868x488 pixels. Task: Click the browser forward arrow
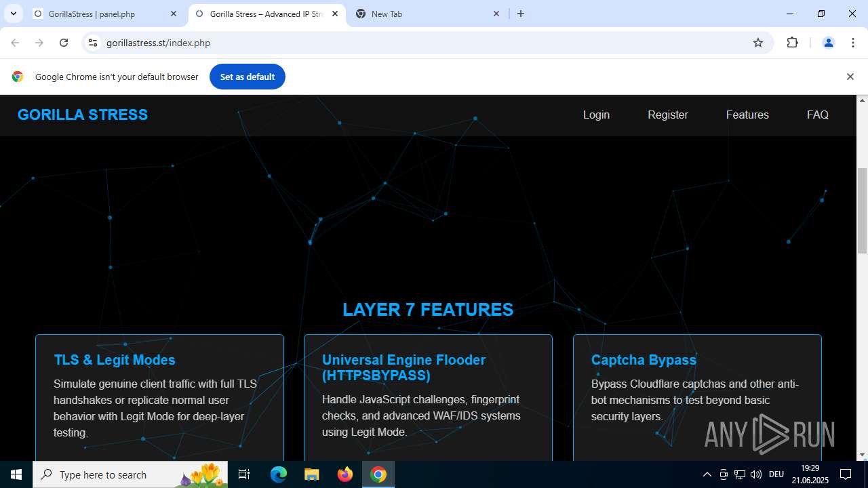pyautogui.click(x=39, y=43)
